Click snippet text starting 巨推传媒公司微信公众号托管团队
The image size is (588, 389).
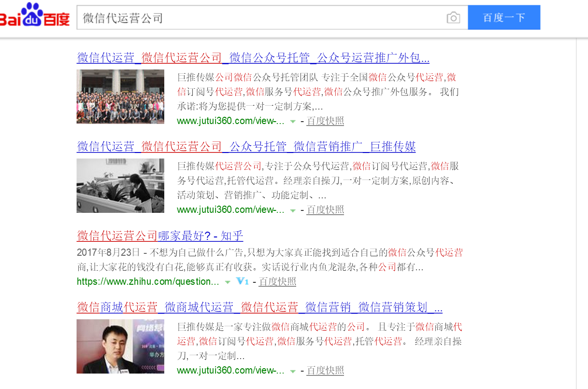(x=318, y=92)
